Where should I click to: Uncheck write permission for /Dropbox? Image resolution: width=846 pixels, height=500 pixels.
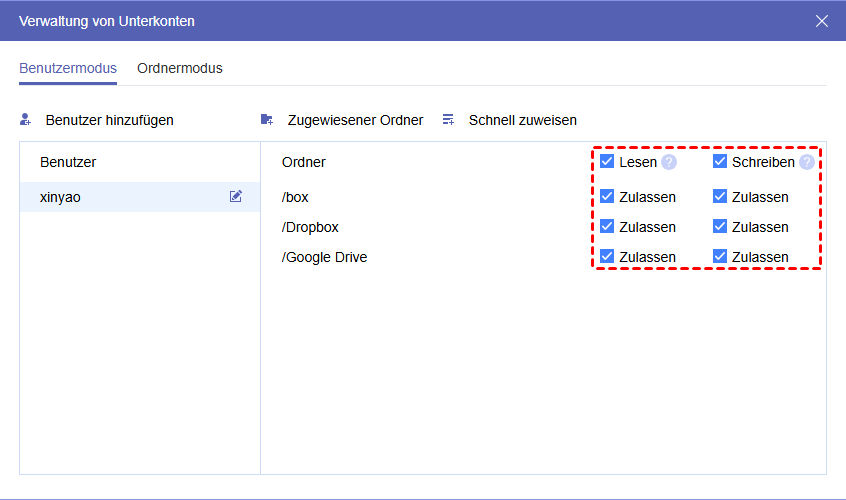coord(720,227)
